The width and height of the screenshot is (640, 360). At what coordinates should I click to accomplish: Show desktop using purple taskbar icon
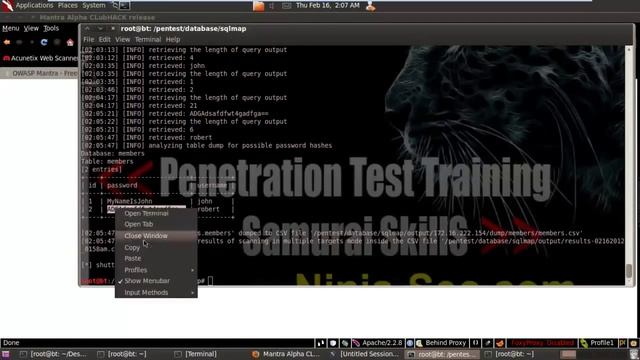[5, 354]
